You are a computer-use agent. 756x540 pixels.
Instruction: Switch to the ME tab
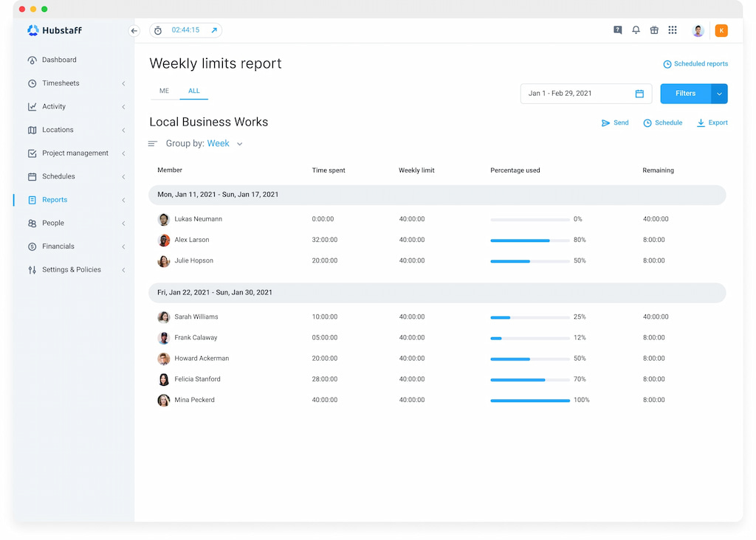[164, 91]
